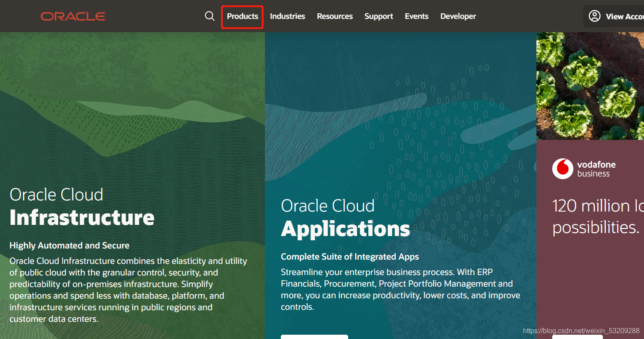Click Oracle Cloud Applications heading

click(346, 218)
